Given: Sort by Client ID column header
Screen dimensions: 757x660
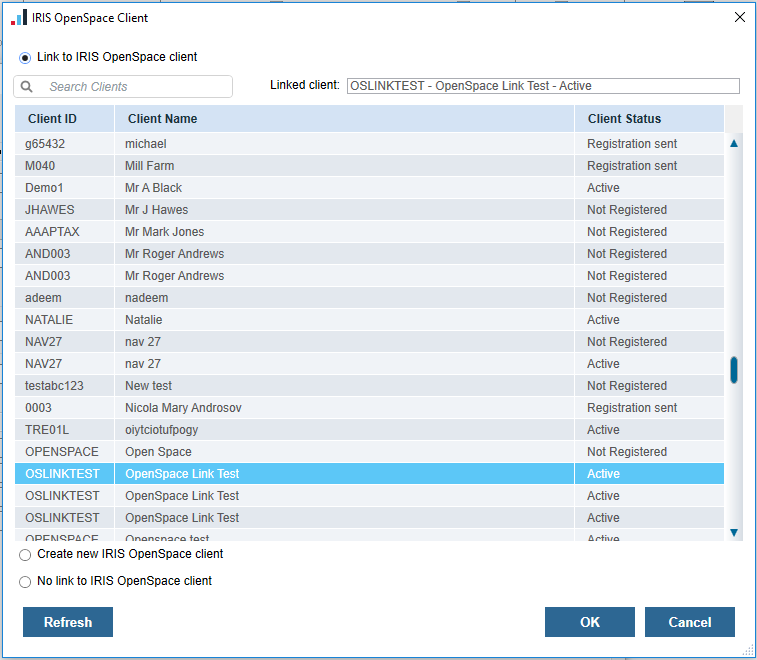Looking at the screenshot, I should pyautogui.click(x=65, y=119).
